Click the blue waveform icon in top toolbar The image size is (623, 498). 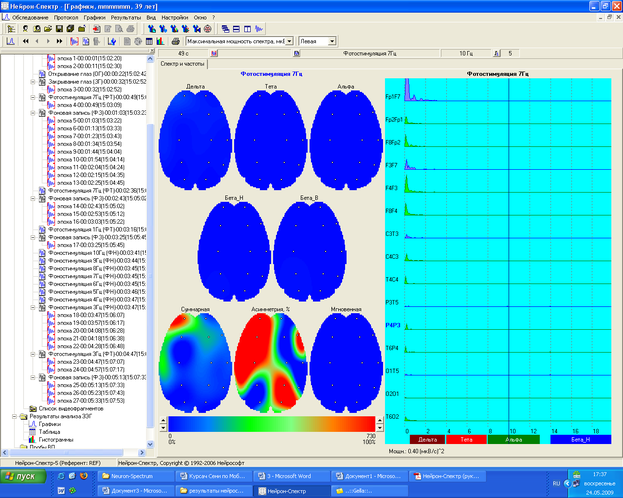[259, 29]
